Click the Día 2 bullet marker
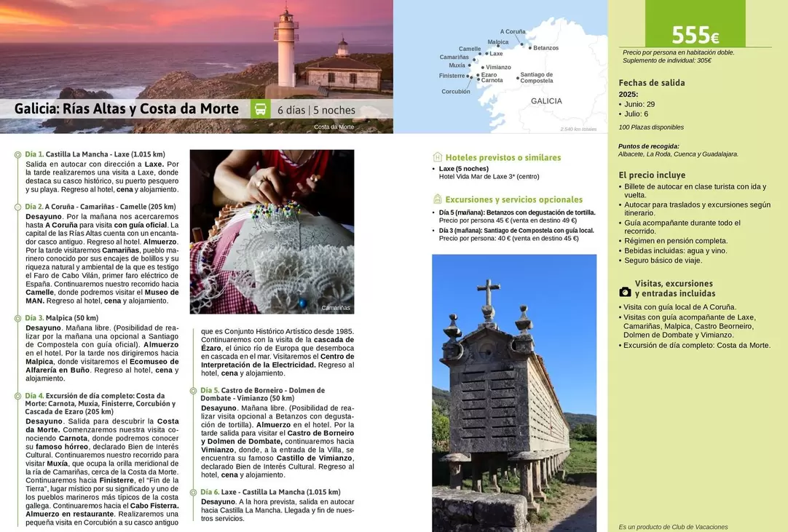788x532 pixels. click(17, 207)
